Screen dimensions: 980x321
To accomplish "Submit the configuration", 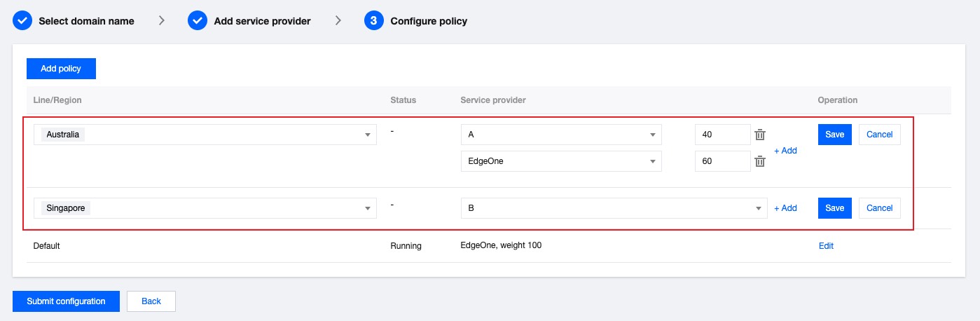I will click(66, 301).
